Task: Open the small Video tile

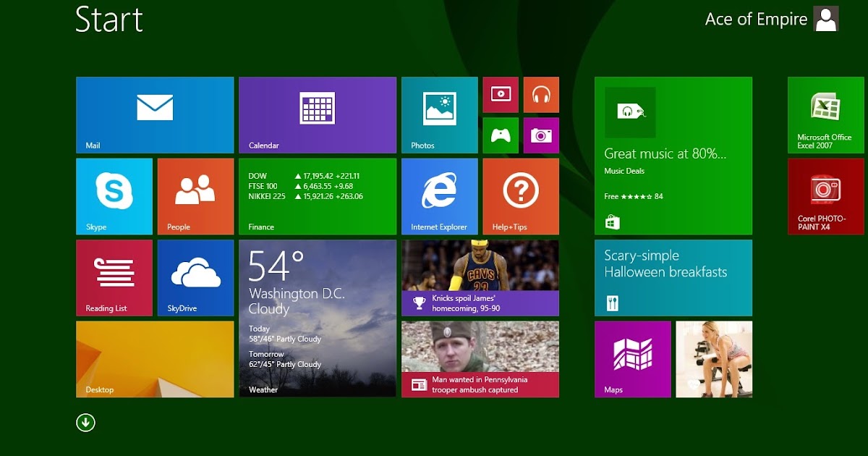Action: tap(501, 95)
